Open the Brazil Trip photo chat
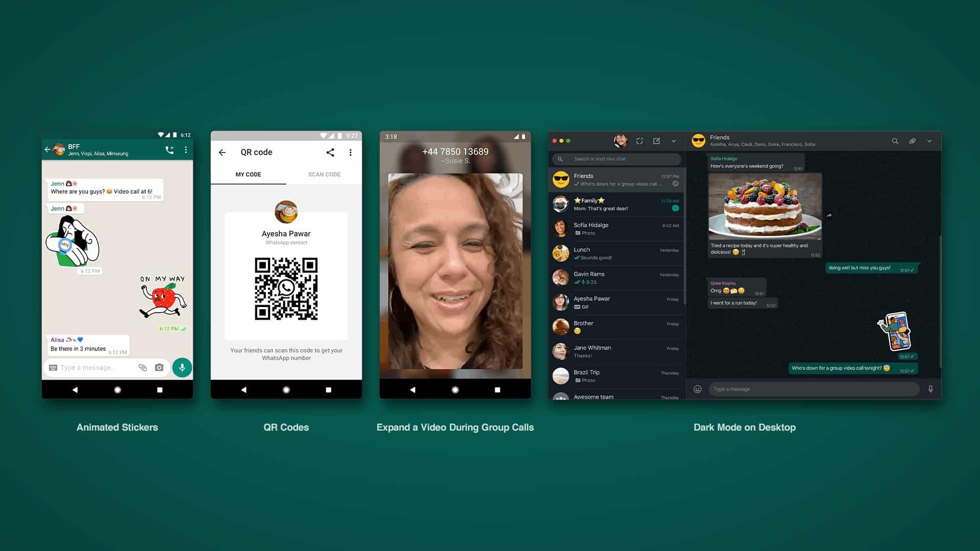 point(615,375)
